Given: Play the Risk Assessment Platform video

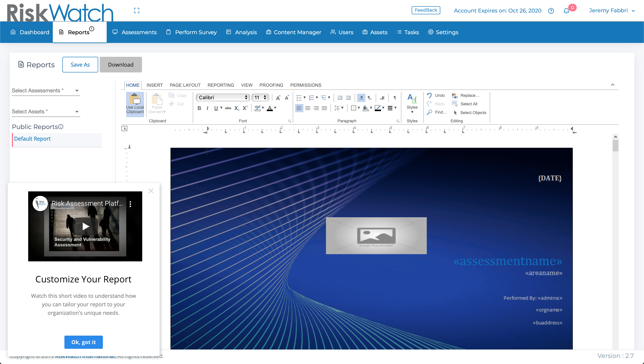Looking at the screenshot, I should click(85, 226).
